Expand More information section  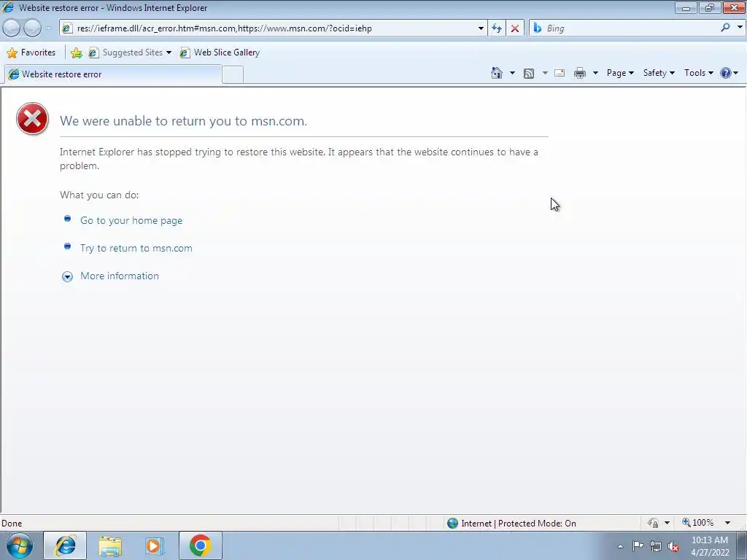119,276
